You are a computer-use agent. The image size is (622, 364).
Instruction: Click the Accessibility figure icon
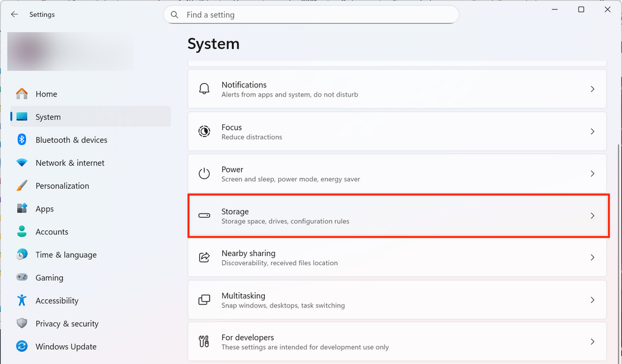tap(22, 300)
